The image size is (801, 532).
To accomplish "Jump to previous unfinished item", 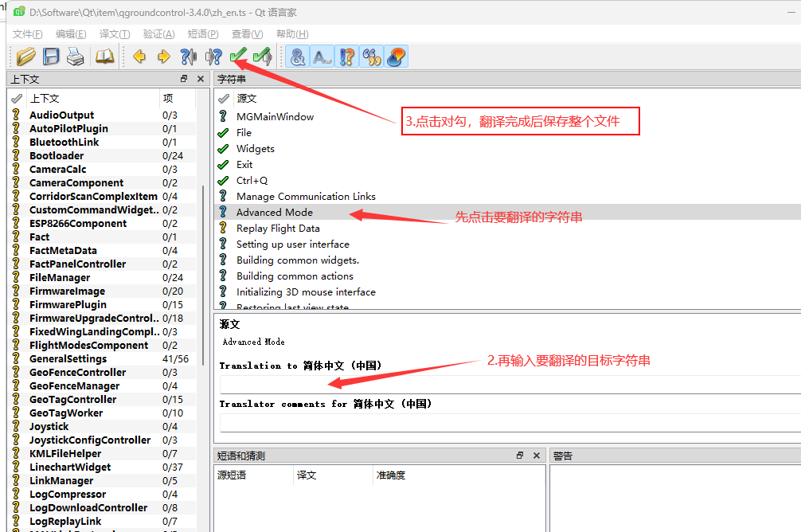I will point(189,57).
